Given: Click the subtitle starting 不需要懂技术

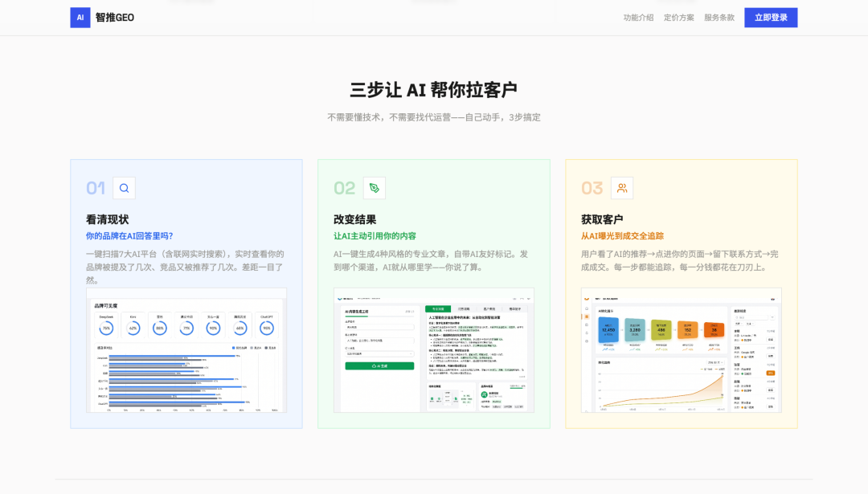Looking at the screenshot, I should 434,117.
